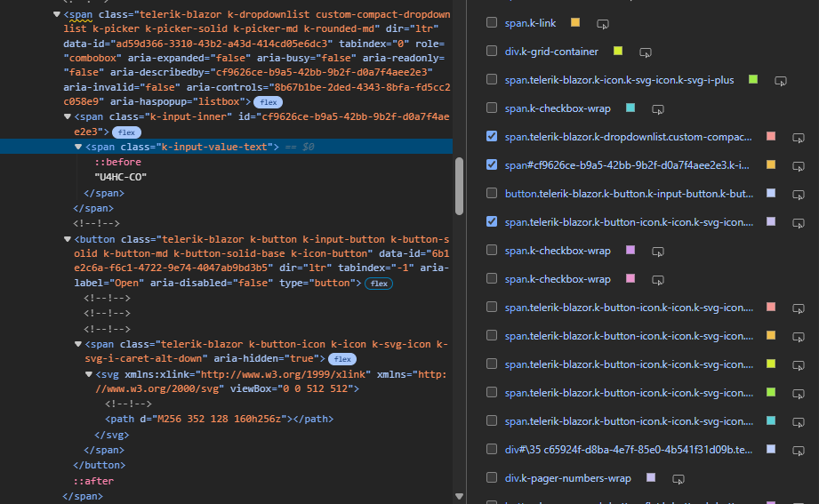The image size is (819, 504).
Task: Collapse the k-input-value-text span node
Action: 78,147
